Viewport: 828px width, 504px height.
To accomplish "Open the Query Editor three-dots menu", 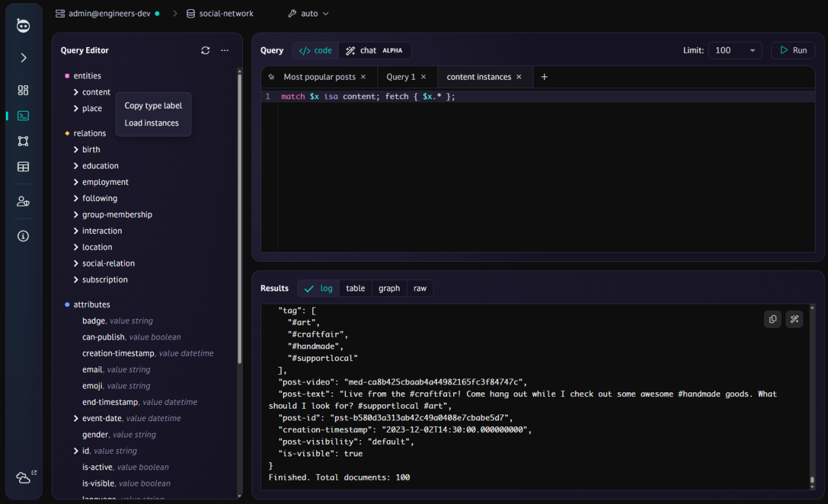I will (x=225, y=50).
